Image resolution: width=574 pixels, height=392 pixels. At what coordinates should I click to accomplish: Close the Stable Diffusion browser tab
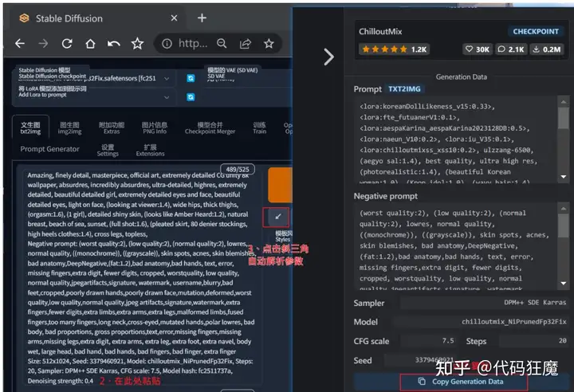click(175, 18)
